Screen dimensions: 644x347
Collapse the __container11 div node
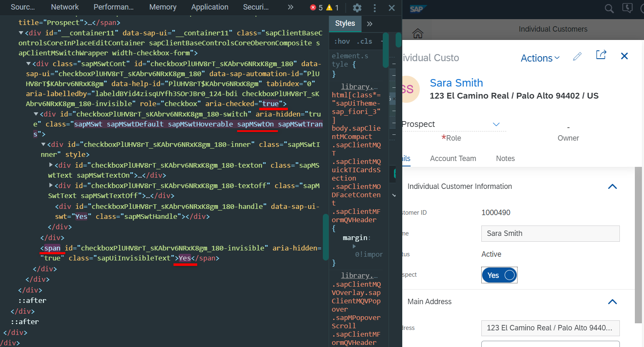(21, 33)
